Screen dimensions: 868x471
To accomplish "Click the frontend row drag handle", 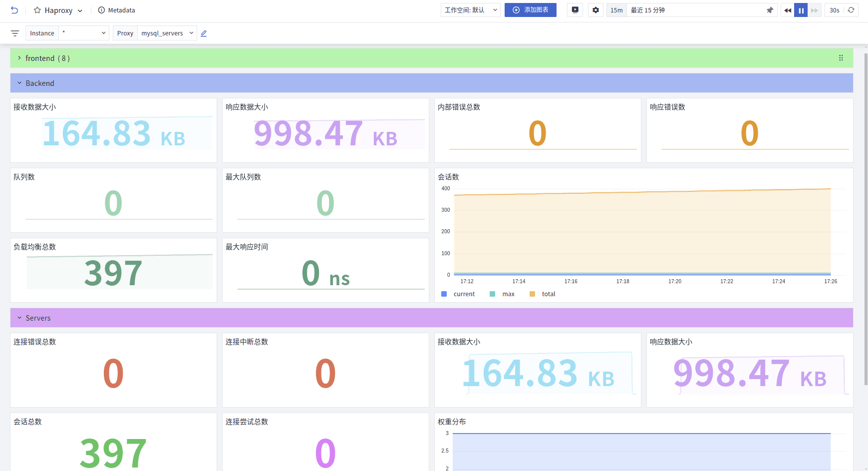I will (x=841, y=58).
